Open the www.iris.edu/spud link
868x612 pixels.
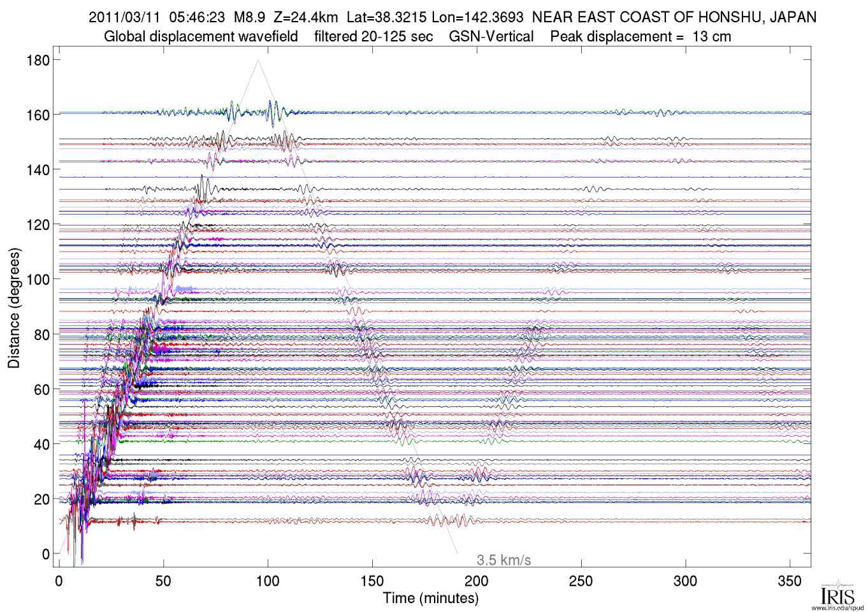coord(837,608)
